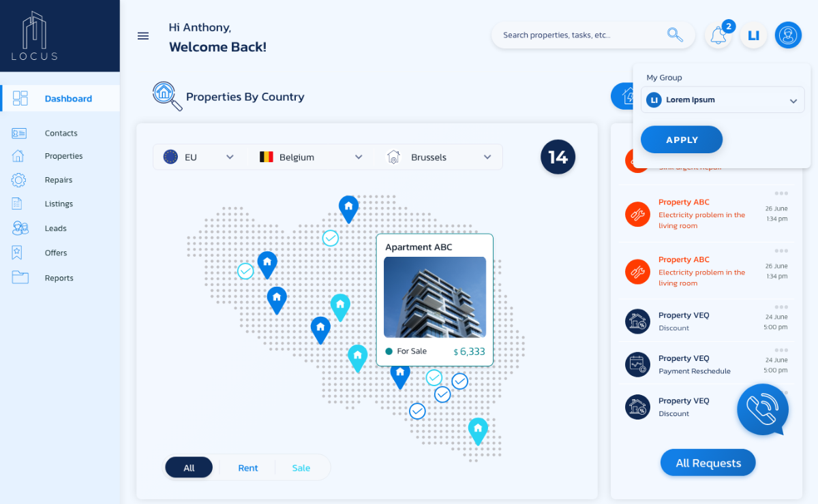
Task: Click the Listings document icon
Action: 18,203
